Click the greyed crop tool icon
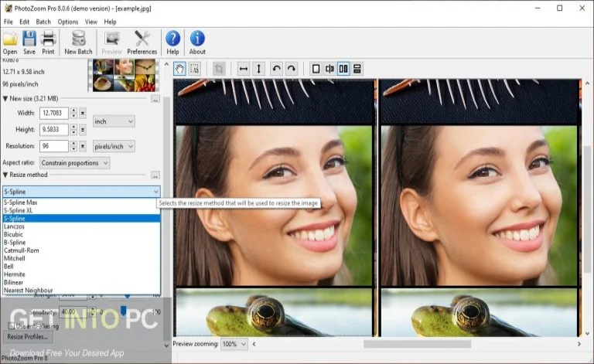 [219, 69]
